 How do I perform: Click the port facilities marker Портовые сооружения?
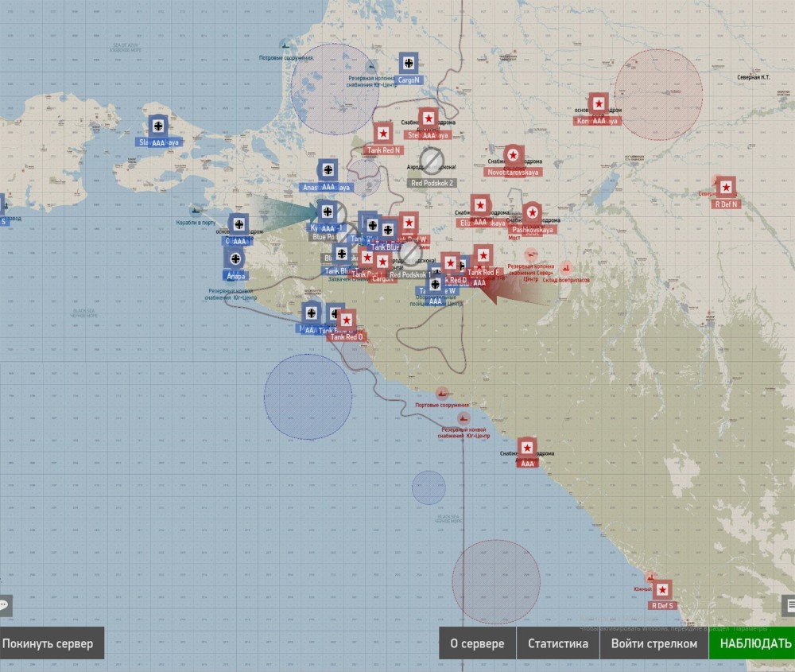441,393
